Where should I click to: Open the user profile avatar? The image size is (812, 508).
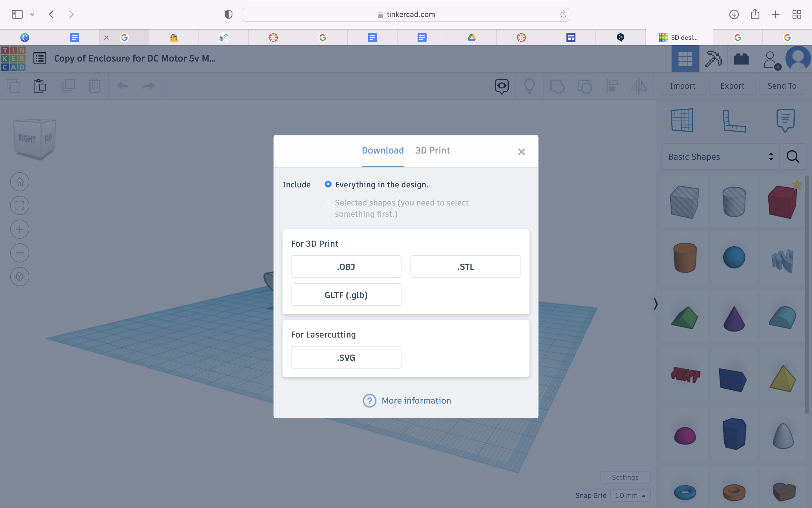click(798, 58)
